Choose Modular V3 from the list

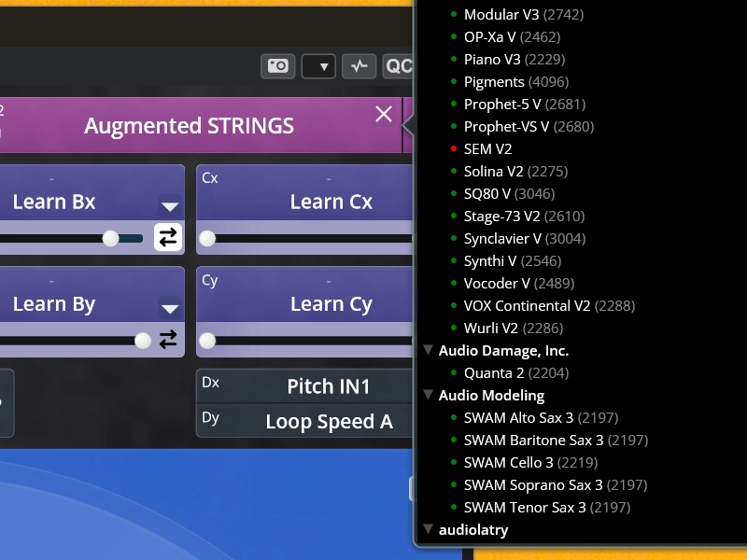point(524,14)
